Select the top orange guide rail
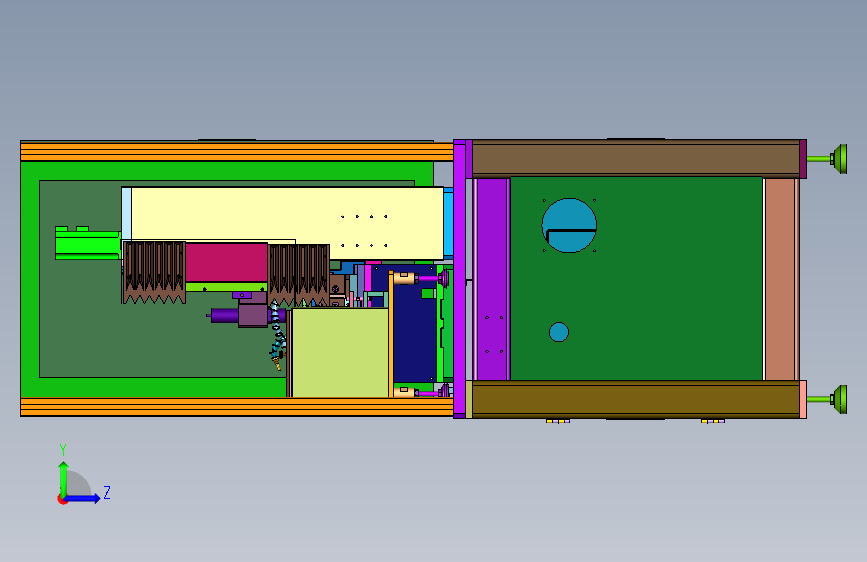This screenshot has height=562, width=867. pos(237,152)
